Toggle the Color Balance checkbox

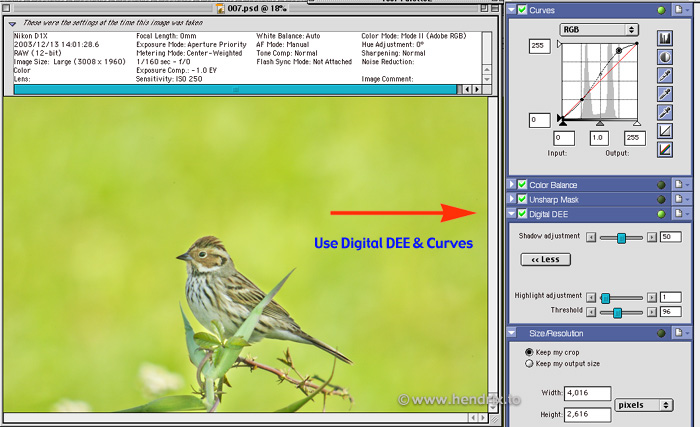click(522, 184)
